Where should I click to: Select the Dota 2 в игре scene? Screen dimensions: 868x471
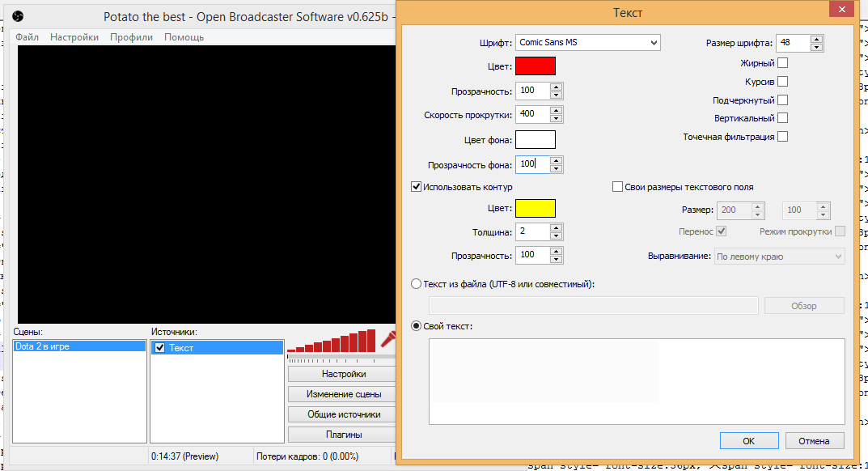click(80, 346)
